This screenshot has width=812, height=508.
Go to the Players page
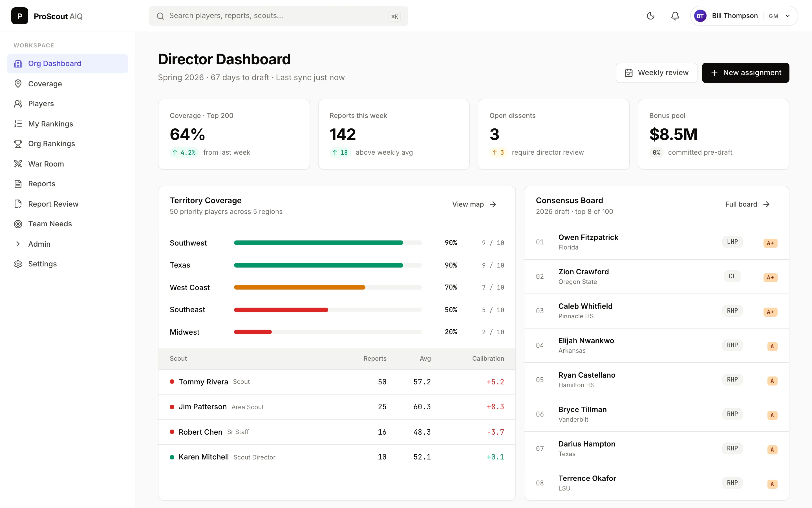pos(67,104)
